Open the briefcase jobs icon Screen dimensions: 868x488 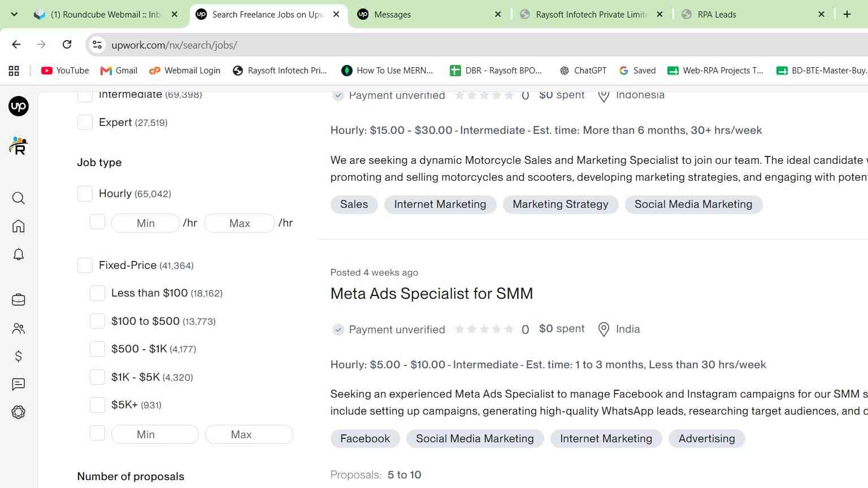coord(19,300)
